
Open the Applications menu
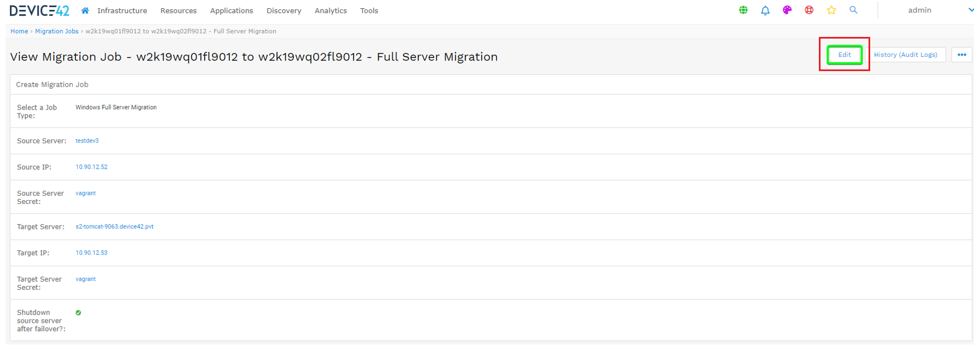coord(231,10)
